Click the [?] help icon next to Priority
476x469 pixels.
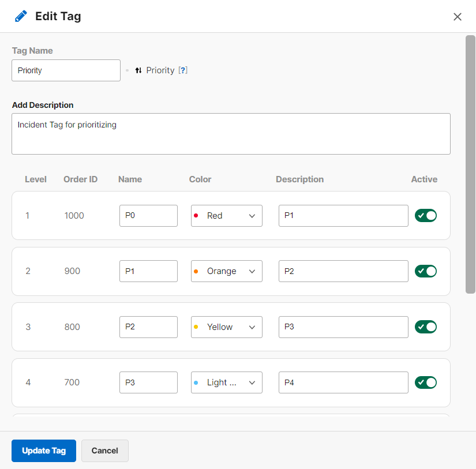(183, 70)
